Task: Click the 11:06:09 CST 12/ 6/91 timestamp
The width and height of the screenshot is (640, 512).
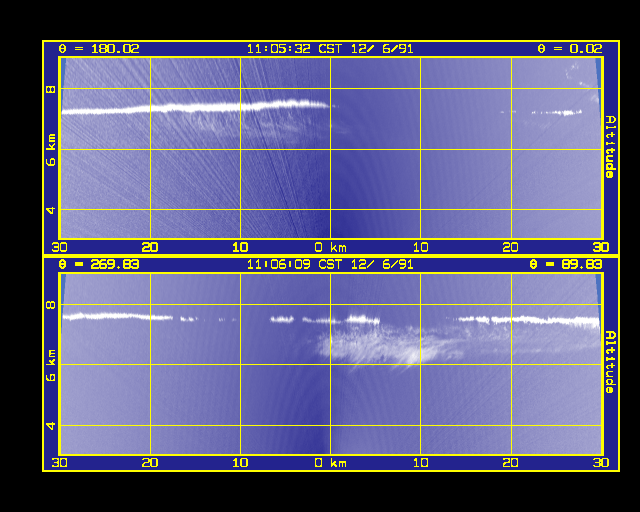Action: [x=330, y=265]
